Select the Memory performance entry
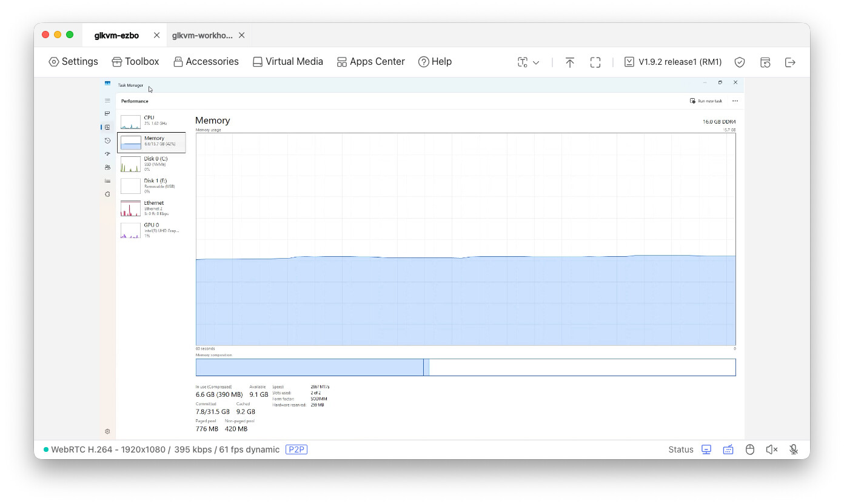844x504 pixels. (152, 142)
